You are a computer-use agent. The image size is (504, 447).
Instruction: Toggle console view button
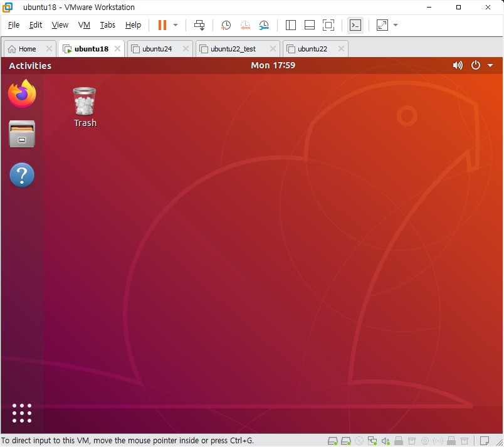(355, 25)
